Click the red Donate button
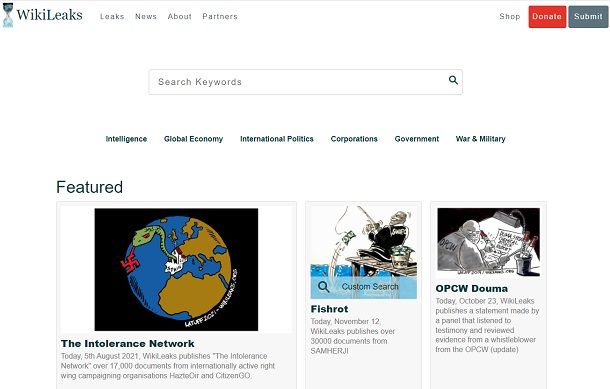 (547, 17)
